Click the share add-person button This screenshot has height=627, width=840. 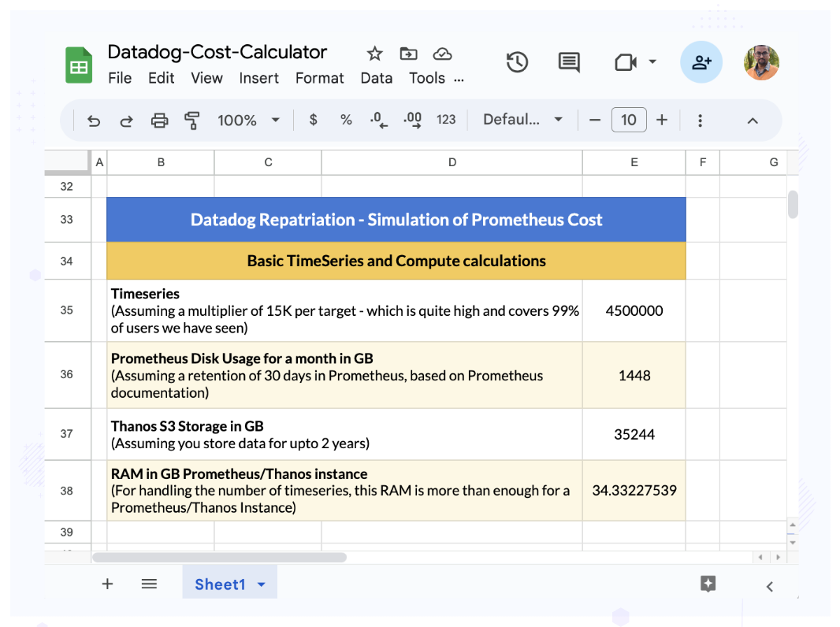pos(701,62)
